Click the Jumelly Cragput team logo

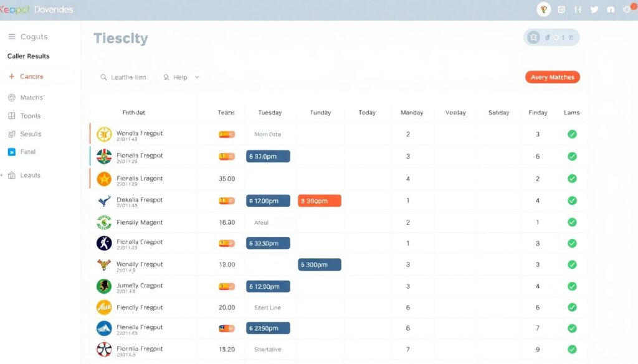click(x=104, y=286)
